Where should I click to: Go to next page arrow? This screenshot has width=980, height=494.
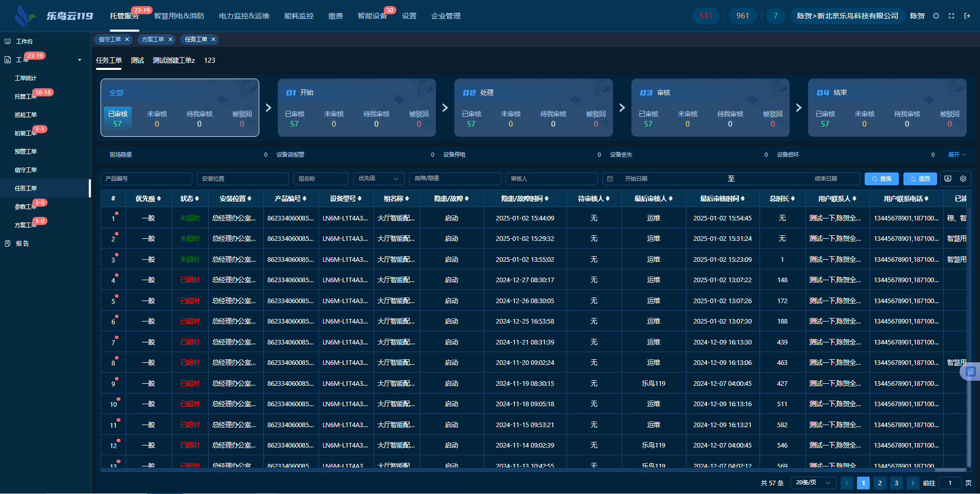click(913, 483)
